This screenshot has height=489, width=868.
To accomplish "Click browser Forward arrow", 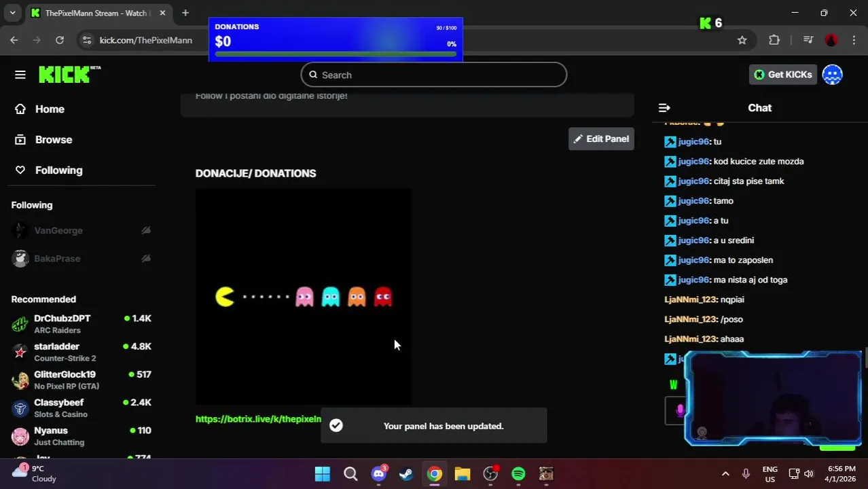I will [x=37, y=40].
